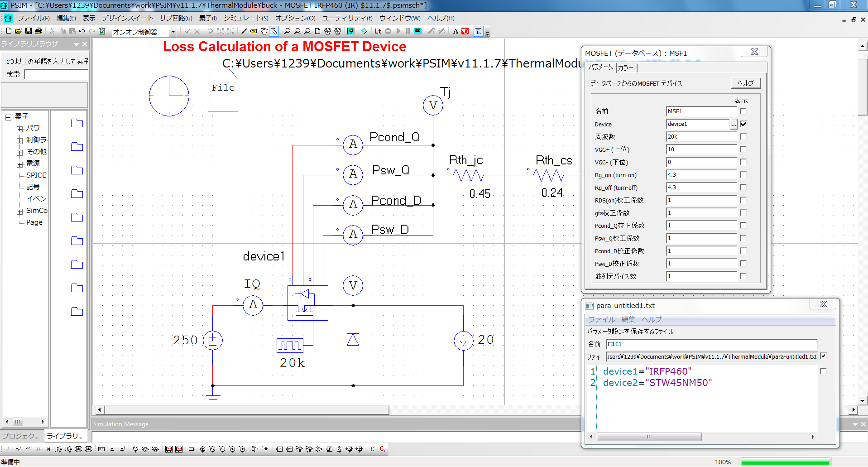Pause the simulation
Screen dimensions: 868x467
(408, 31)
